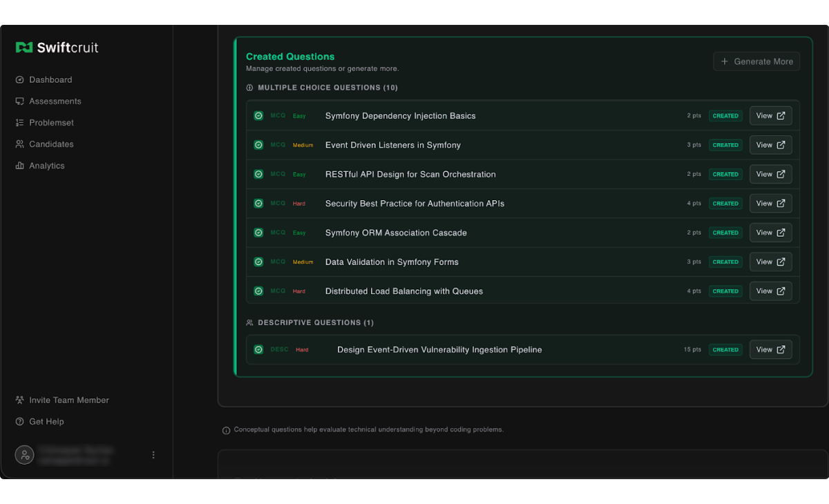Open Get Help
Screen dimensions: 829x504
[x=46, y=422]
